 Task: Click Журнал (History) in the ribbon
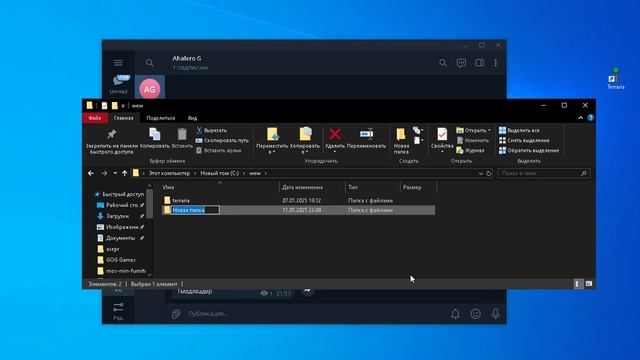470,150
